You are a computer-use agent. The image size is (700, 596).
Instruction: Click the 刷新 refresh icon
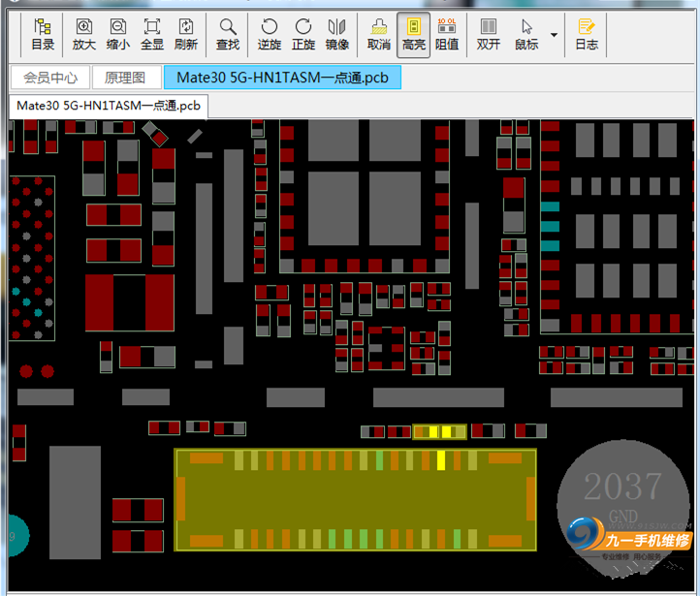(x=186, y=35)
